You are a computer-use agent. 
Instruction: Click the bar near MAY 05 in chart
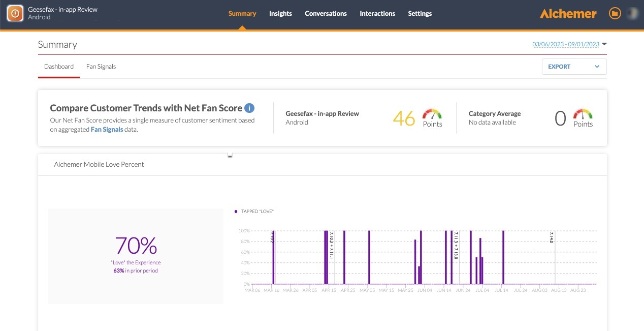(x=369, y=257)
